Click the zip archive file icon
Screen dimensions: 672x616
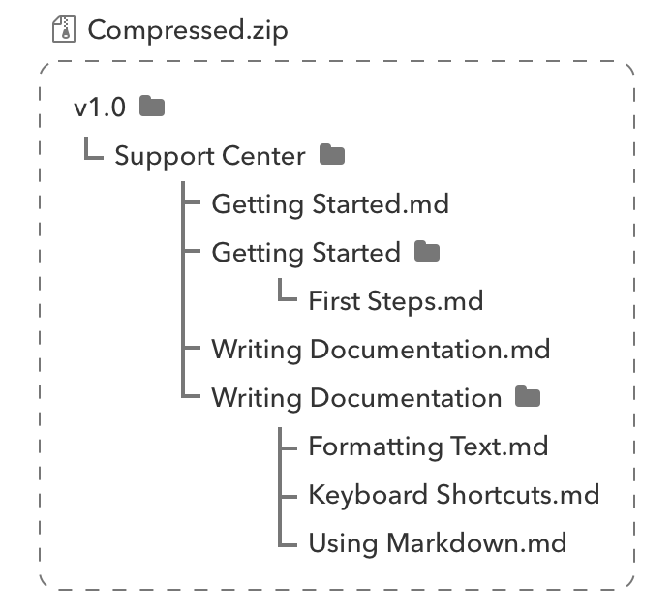pos(64,30)
